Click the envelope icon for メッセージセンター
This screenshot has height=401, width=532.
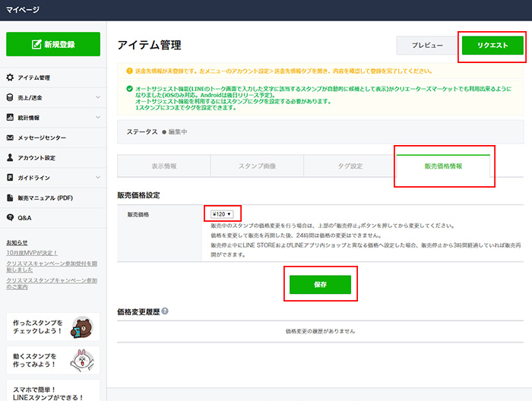pyautogui.click(x=10, y=137)
